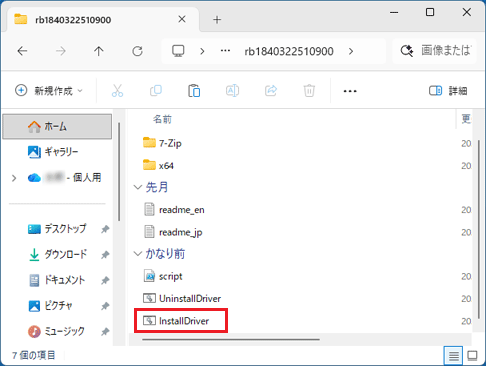This screenshot has height=366, width=486.
Task: Click the Rename icon in toolbar
Action: point(232,91)
